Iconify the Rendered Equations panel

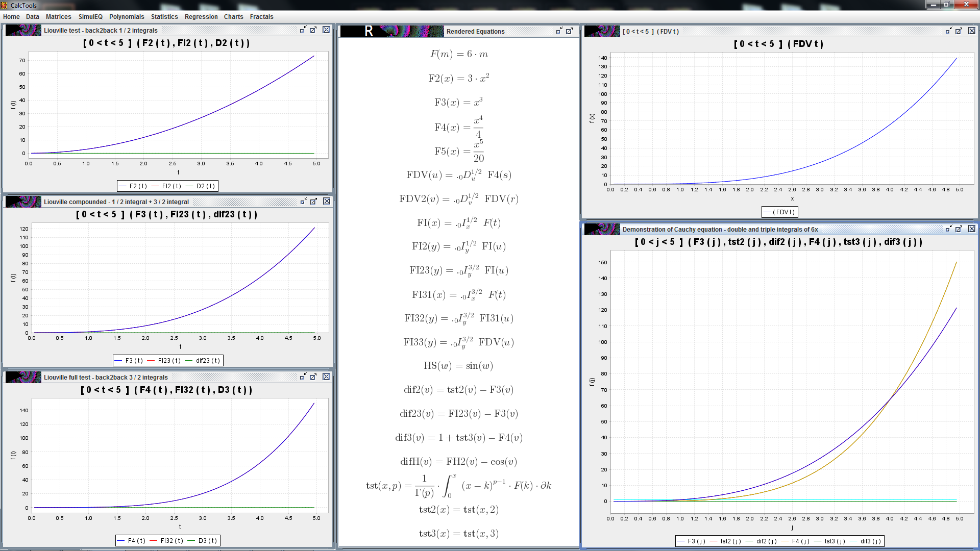(559, 31)
